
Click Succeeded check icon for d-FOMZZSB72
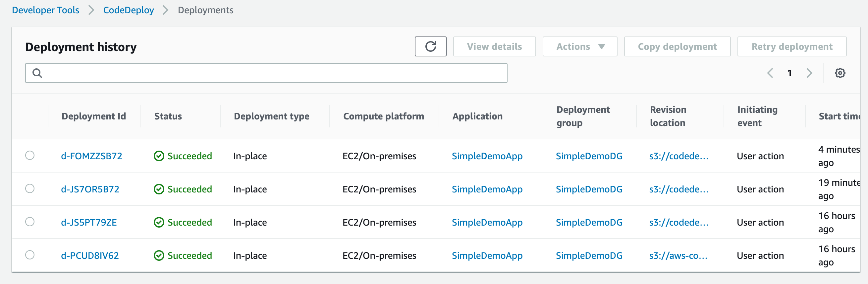(159, 156)
